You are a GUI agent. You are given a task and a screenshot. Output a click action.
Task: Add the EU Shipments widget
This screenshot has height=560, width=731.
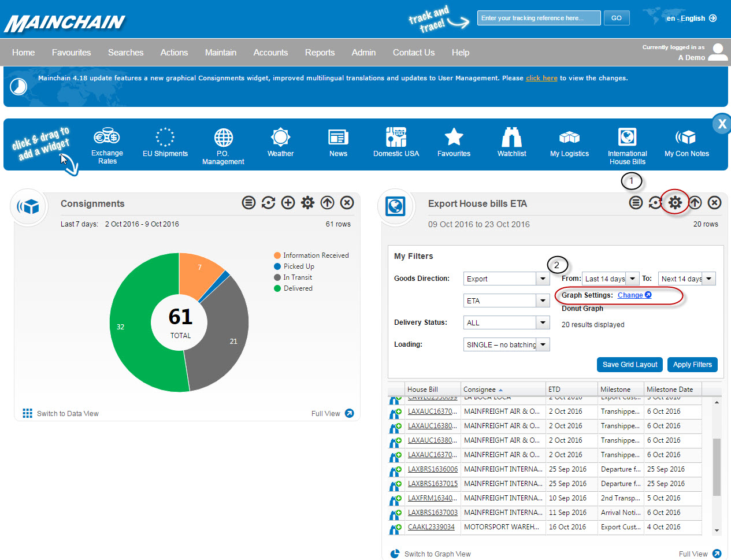pyautogui.click(x=165, y=142)
